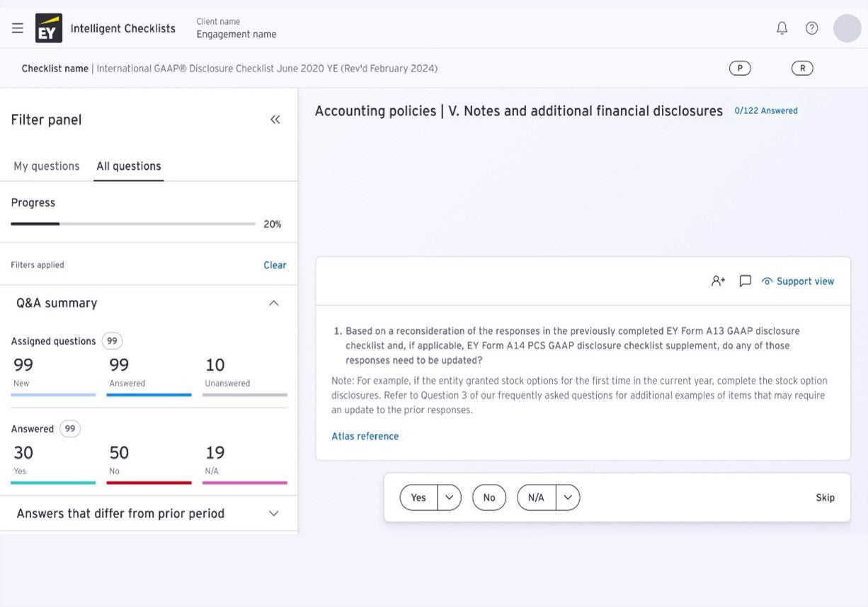This screenshot has height=607, width=868.
Task: Answer No to question 1
Action: (489, 497)
